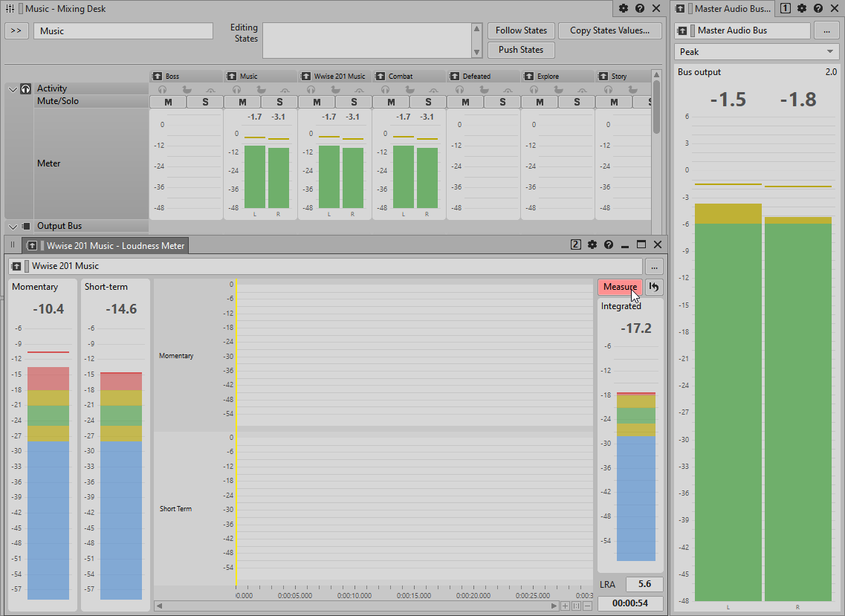Screen dimensions: 845x616
Task: Reset the loudness measurement with the reset icon
Action: [x=654, y=288]
